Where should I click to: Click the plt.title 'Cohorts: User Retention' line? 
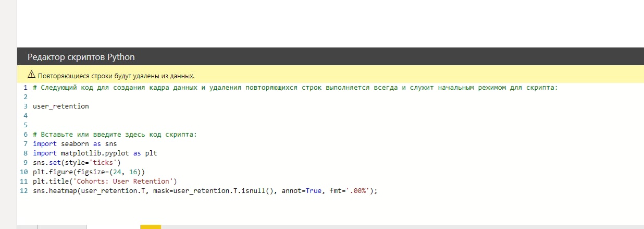[105, 182]
